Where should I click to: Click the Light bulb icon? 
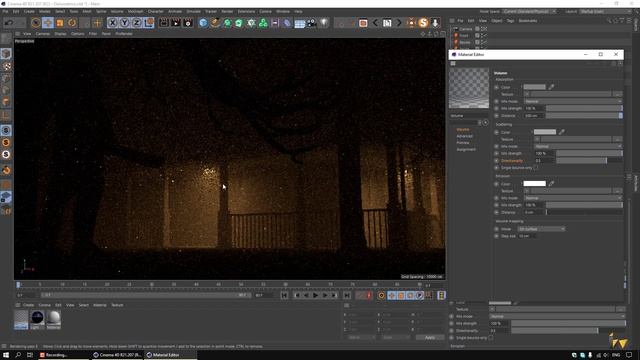(x=324, y=23)
